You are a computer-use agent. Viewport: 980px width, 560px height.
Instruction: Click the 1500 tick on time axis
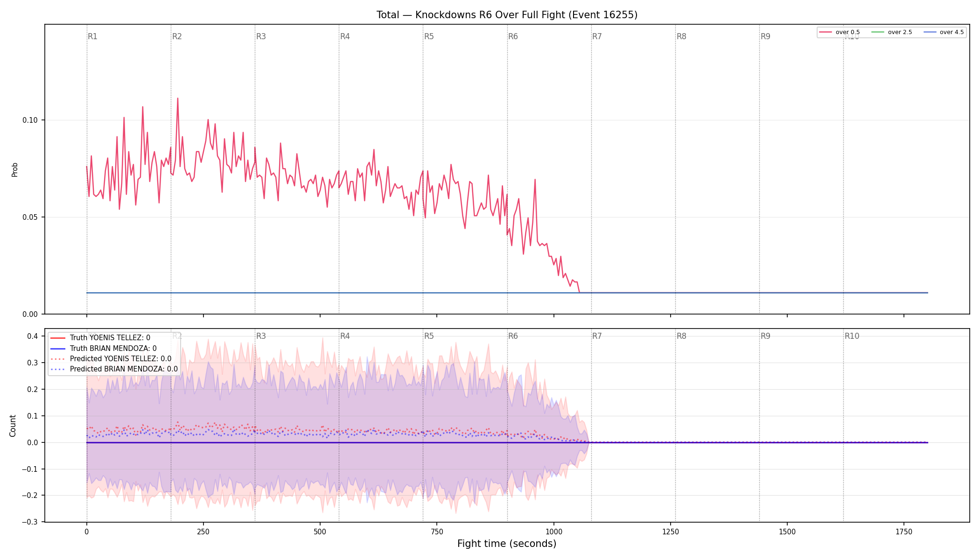tap(787, 532)
